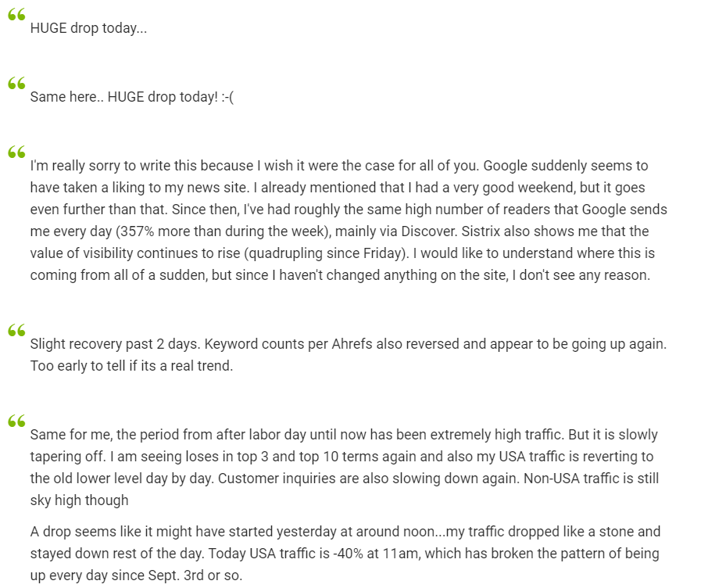Click the text "HUGE drop today..."
This screenshot has height=588, width=701.
[x=88, y=28]
